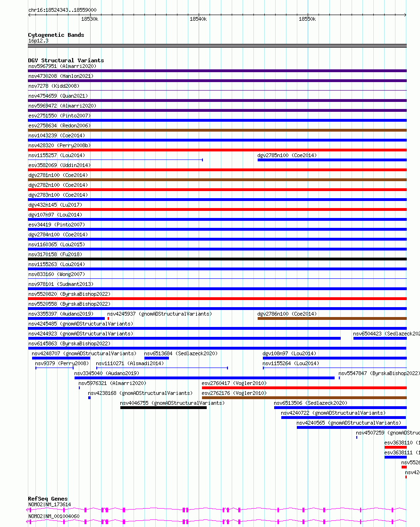Image resolution: width=420 pixels, height=527 pixels.
Task: Select the nsv4730208 (Hanlon2021) variant label
Action: [61, 76]
